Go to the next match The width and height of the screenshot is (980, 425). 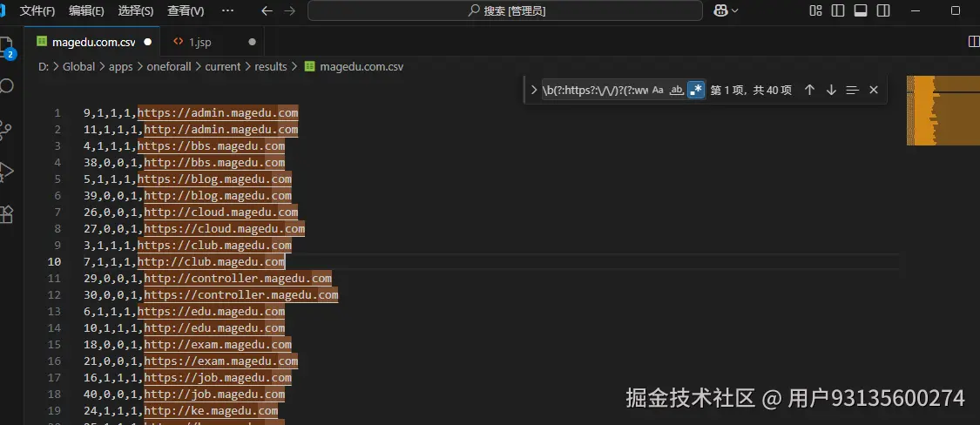tap(831, 90)
